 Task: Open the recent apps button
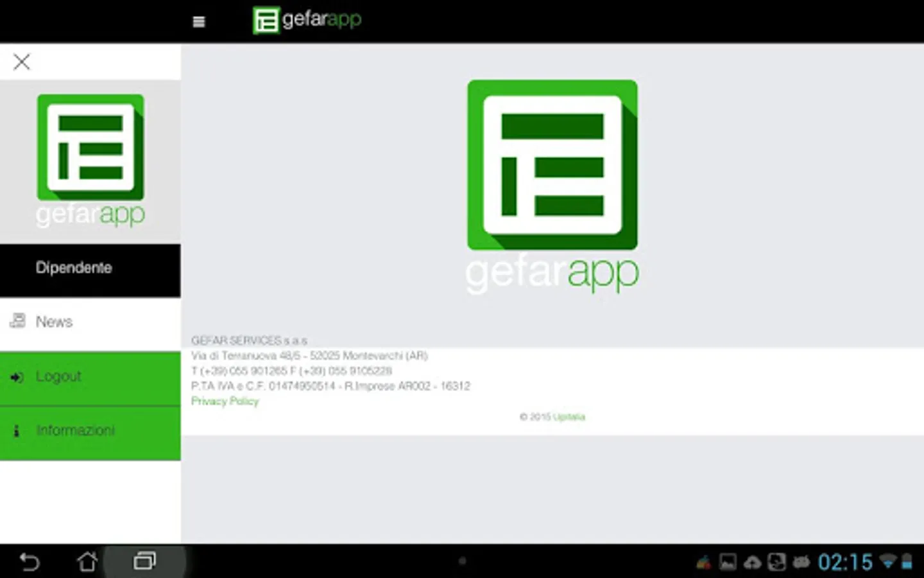[145, 561]
